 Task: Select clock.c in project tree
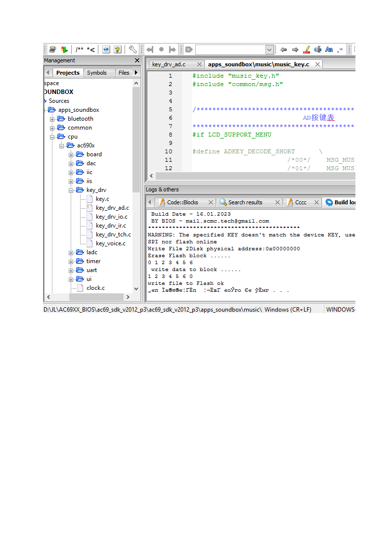tap(95, 288)
